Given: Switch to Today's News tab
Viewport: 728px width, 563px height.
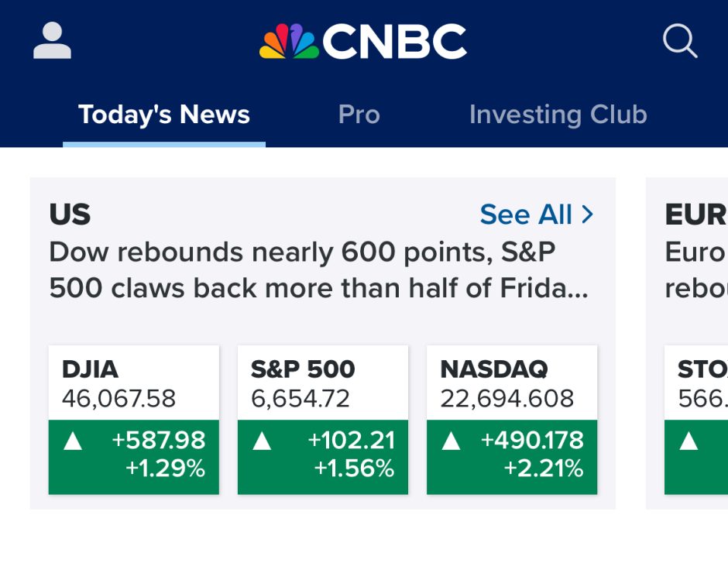Looking at the screenshot, I should tap(164, 115).
